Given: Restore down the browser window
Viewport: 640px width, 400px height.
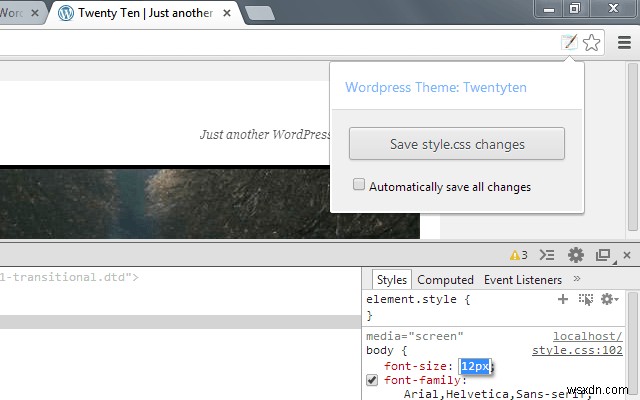Looking at the screenshot, I should coord(575,9).
